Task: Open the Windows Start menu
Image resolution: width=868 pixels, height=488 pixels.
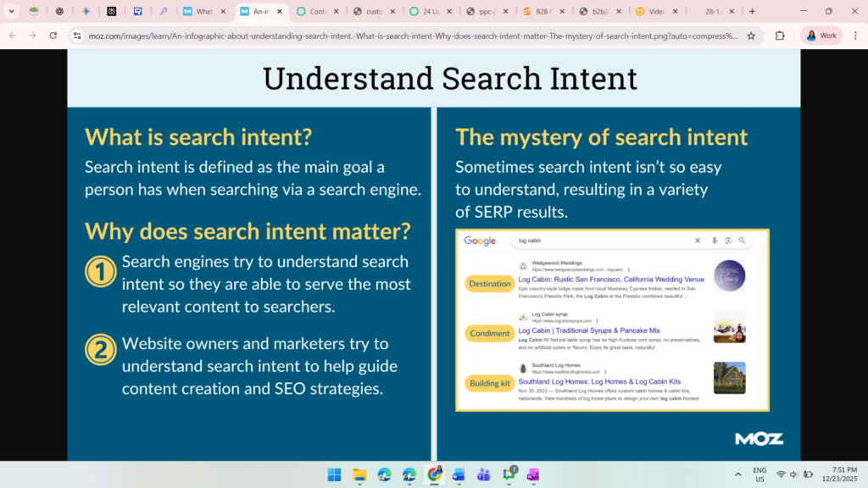Action: coord(332,475)
